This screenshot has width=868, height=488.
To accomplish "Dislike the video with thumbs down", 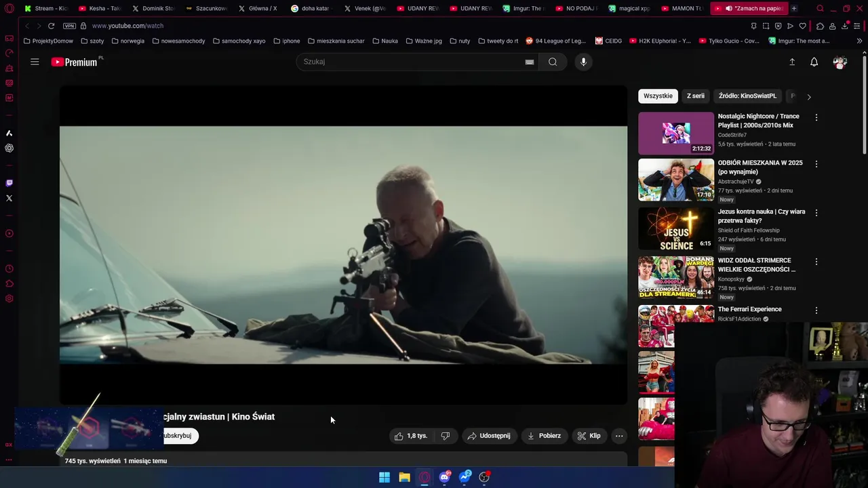I will [x=446, y=436].
